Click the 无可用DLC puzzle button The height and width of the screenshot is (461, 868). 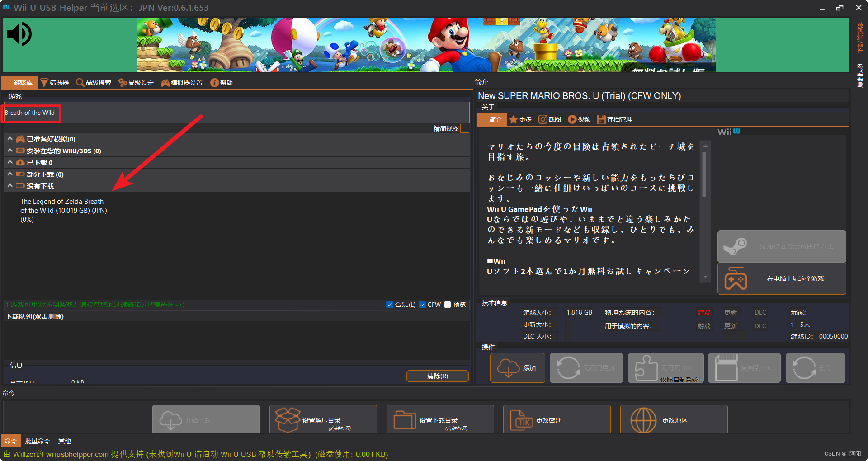pos(665,368)
